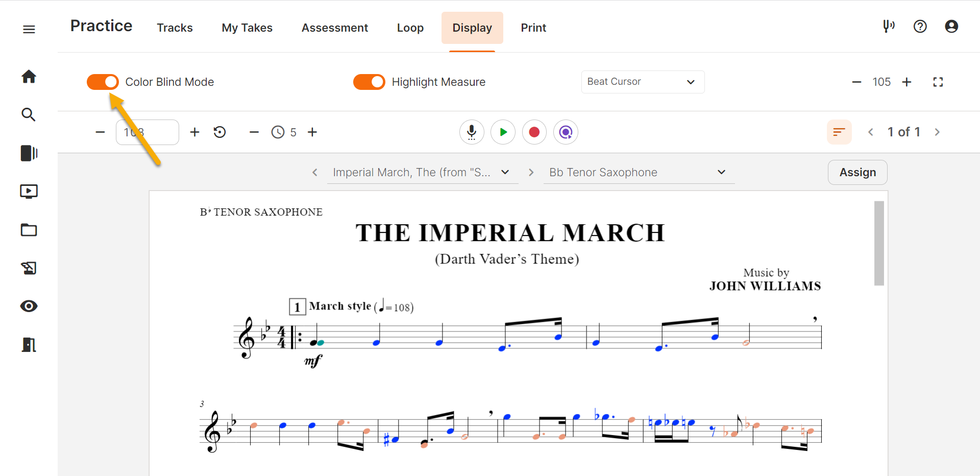
Task: Go to next title chevron
Action: coord(531,173)
